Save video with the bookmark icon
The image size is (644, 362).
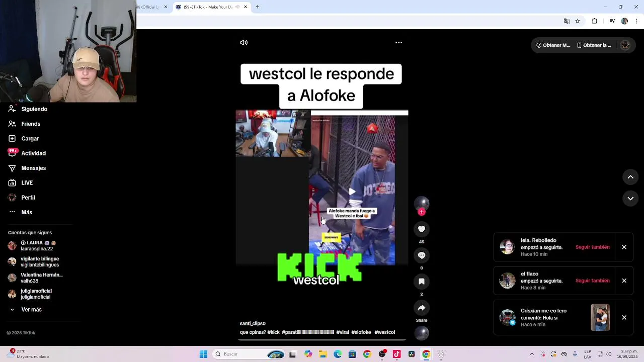pos(422,282)
